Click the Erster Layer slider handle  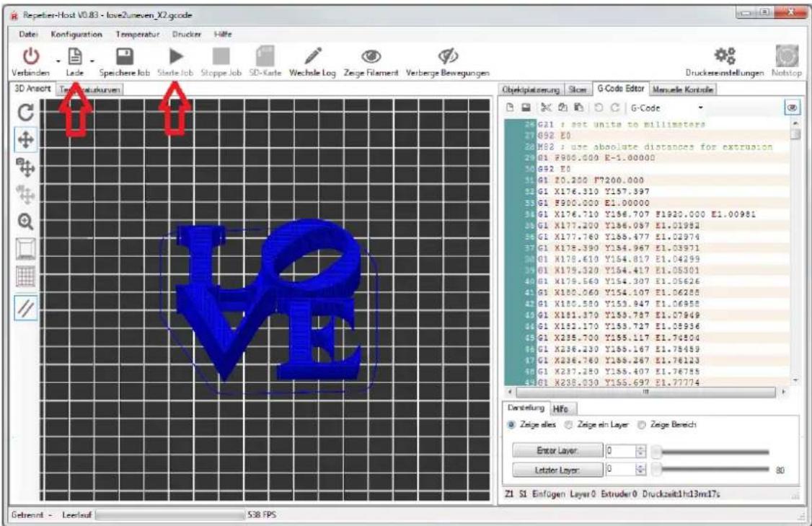pyautogui.click(x=656, y=452)
